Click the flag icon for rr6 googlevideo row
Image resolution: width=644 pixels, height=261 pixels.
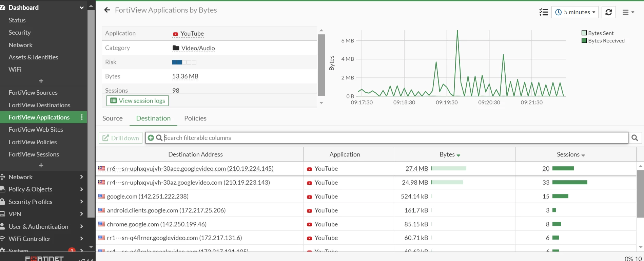tap(102, 168)
